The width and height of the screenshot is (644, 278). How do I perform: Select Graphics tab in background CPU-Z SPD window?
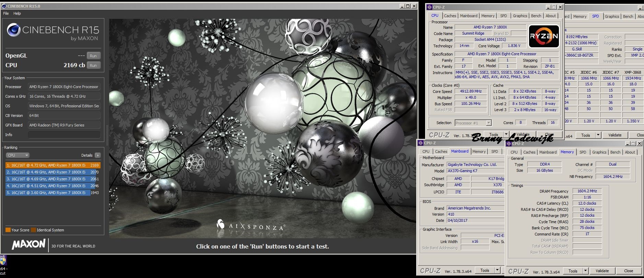(x=612, y=16)
